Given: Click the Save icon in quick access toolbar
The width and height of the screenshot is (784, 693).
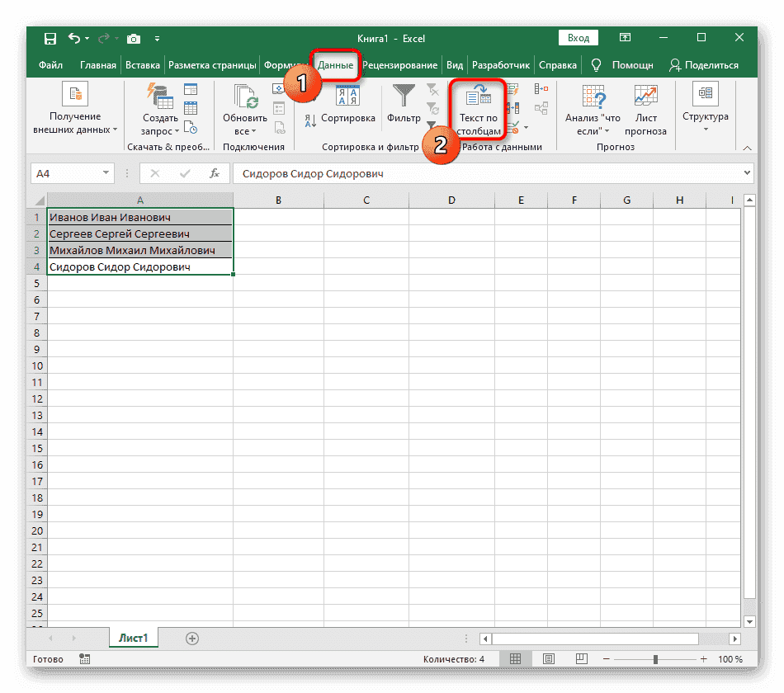Looking at the screenshot, I should tap(50, 39).
